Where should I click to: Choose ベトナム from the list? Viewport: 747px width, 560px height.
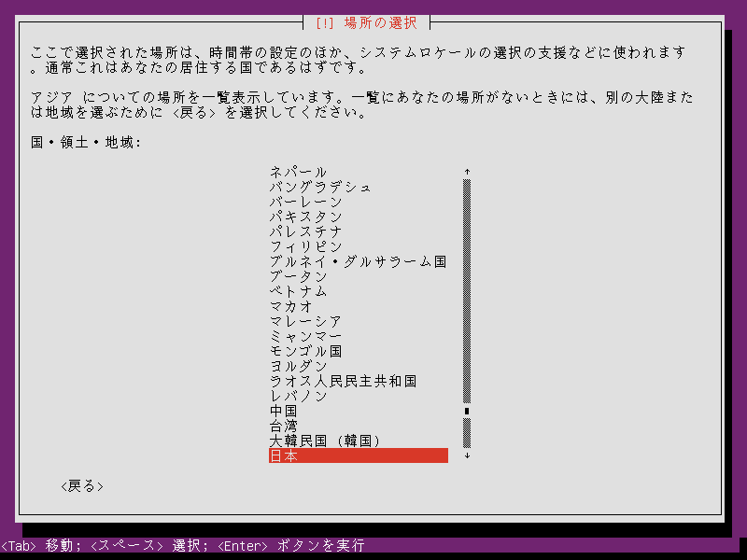click(359, 291)
